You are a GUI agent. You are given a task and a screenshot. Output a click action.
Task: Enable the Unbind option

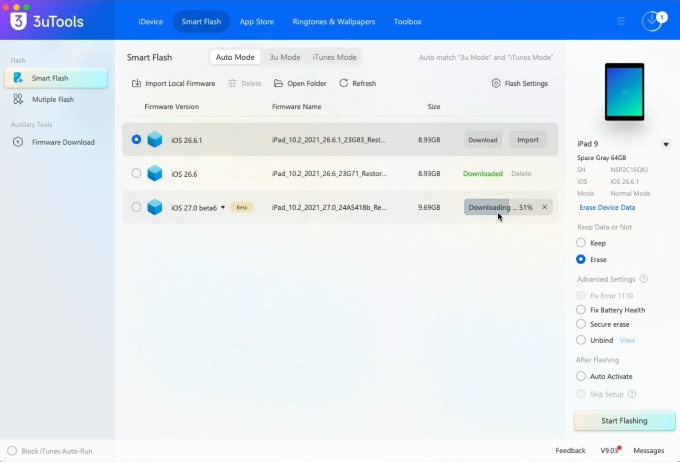[581, 340]
